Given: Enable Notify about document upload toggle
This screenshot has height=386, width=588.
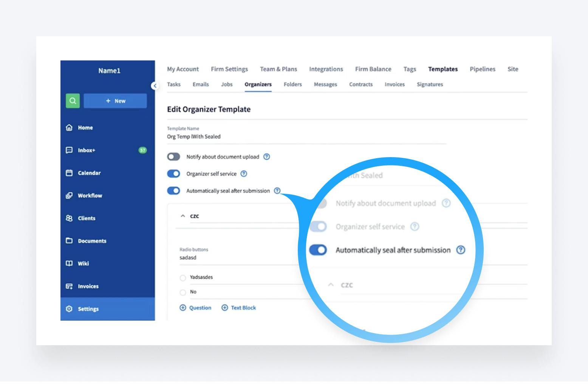Looking at the screenshot, I should [173, 157].
